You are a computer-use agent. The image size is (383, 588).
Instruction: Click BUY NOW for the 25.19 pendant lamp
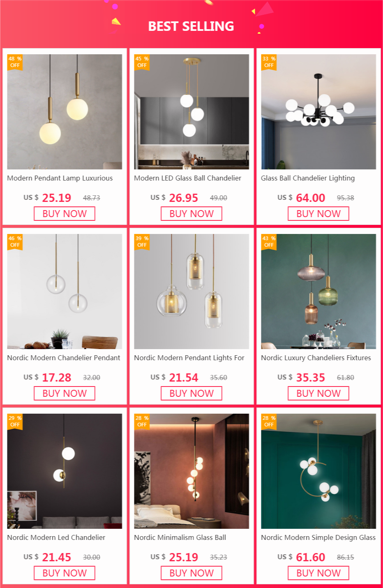pyautogui.click(x=65, y=214)
